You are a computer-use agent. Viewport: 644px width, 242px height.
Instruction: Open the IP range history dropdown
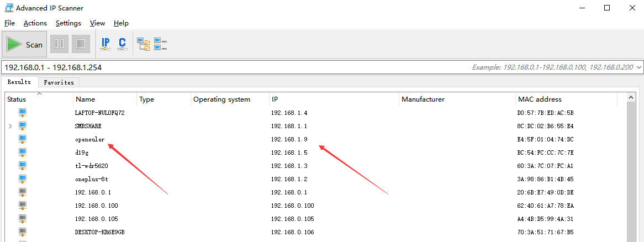(x=639, y=67)
